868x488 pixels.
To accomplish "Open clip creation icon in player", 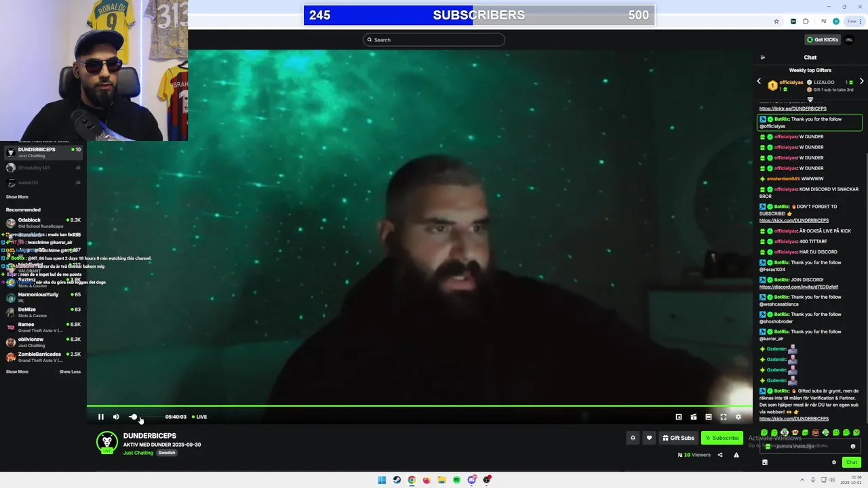I will [694, 417].
